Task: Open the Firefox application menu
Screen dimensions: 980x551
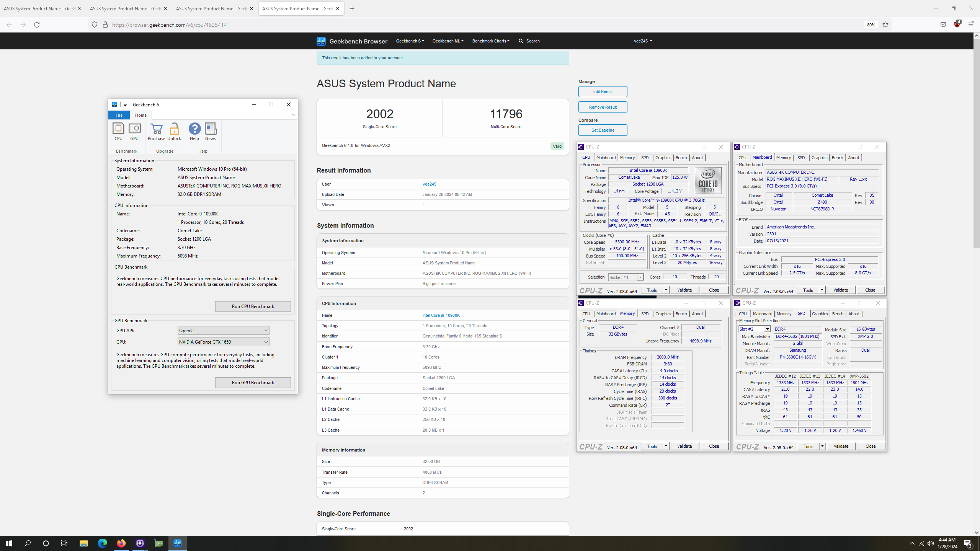Action: click(x=971, y=25)
